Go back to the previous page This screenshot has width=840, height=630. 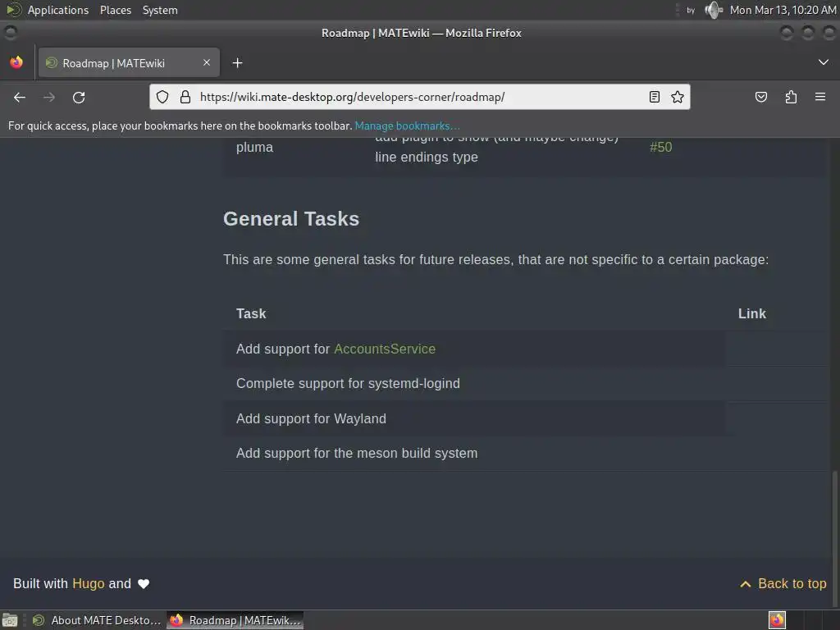20,97
